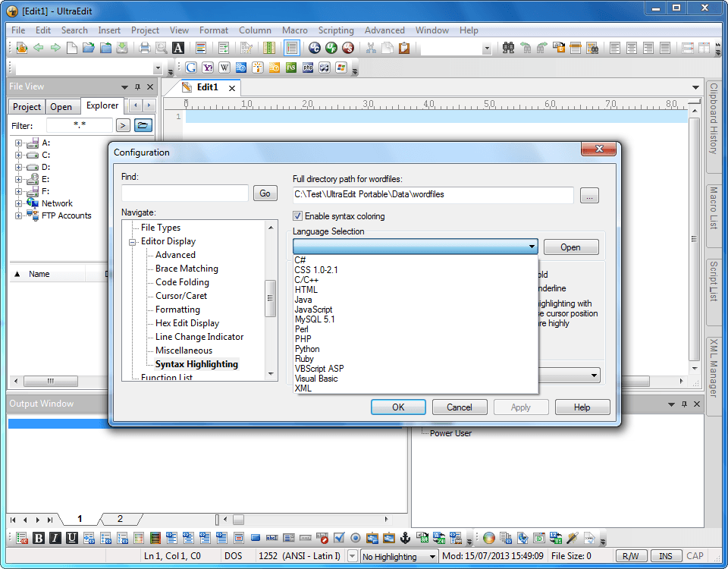This screenshot has width=728, height=569.
Task: Search Wikipedia with the W icon
Action: (224, 68)
